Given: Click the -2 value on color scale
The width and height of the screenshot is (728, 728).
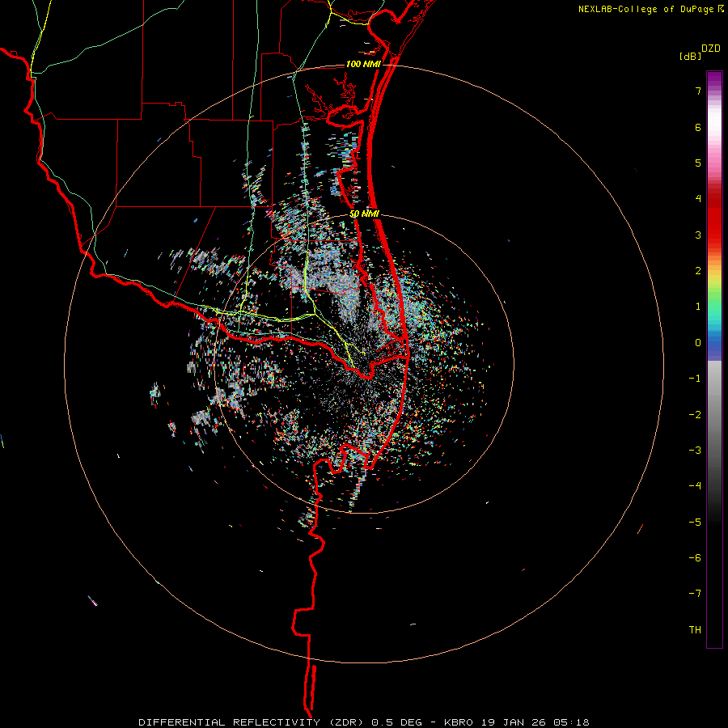Looking at the screenshot, I should click(695, 415).
